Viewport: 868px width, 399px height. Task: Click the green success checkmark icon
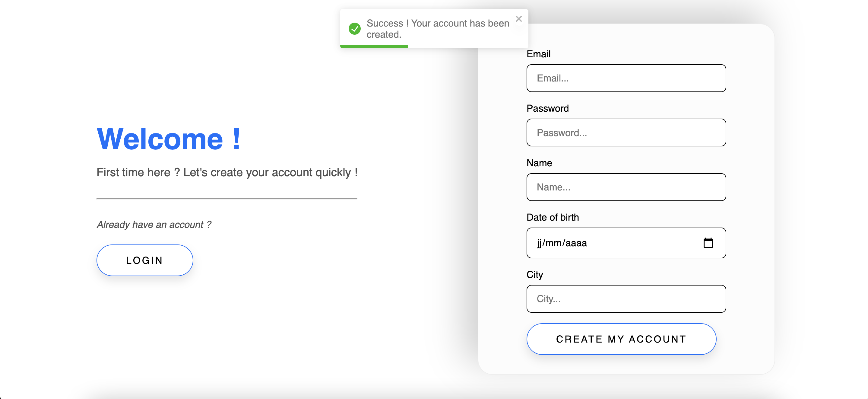(354, 29)
